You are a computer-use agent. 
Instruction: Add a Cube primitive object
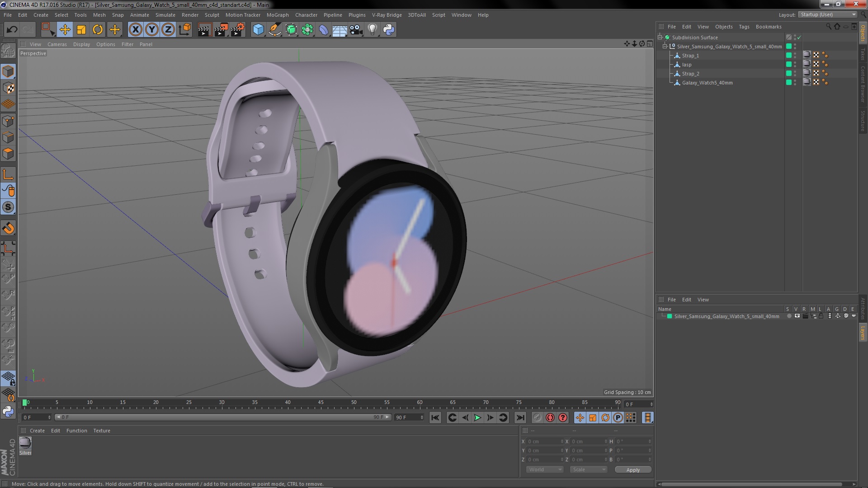[x=258, y=30]
